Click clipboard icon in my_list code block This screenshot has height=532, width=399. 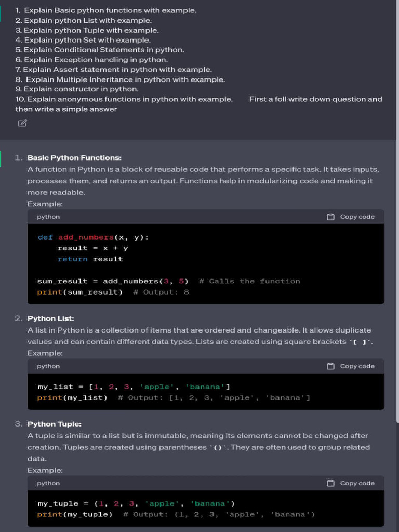click(x=330, y=366)
